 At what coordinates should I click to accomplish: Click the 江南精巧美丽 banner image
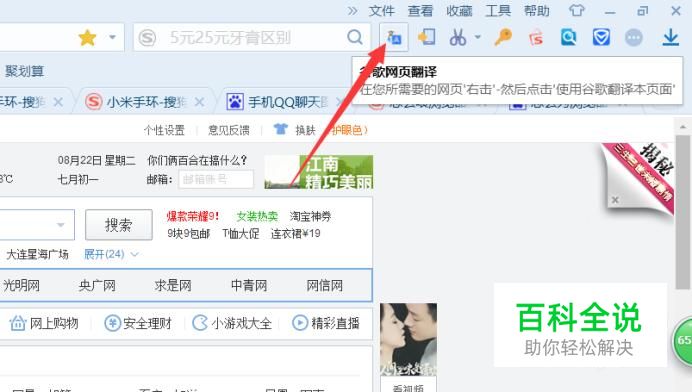[x=319, y=172]
